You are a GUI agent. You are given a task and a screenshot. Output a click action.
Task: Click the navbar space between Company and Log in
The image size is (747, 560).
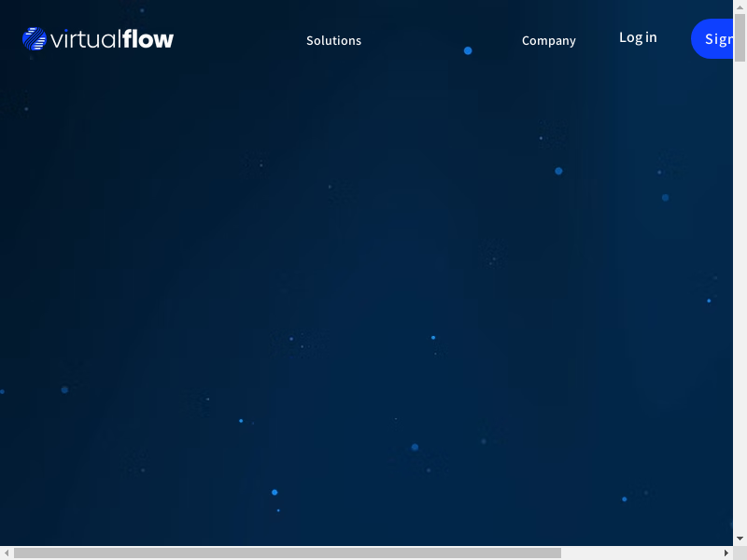pyautogui.click(x=598, y=40)
